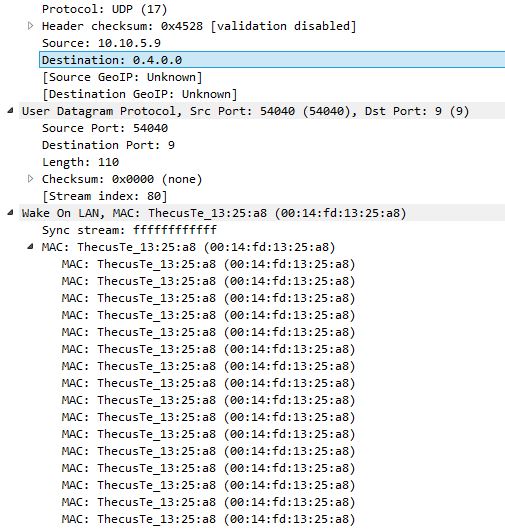Select the Source Port: 54040 field
This screenshot has width=505, height=530.
point(105,128)
